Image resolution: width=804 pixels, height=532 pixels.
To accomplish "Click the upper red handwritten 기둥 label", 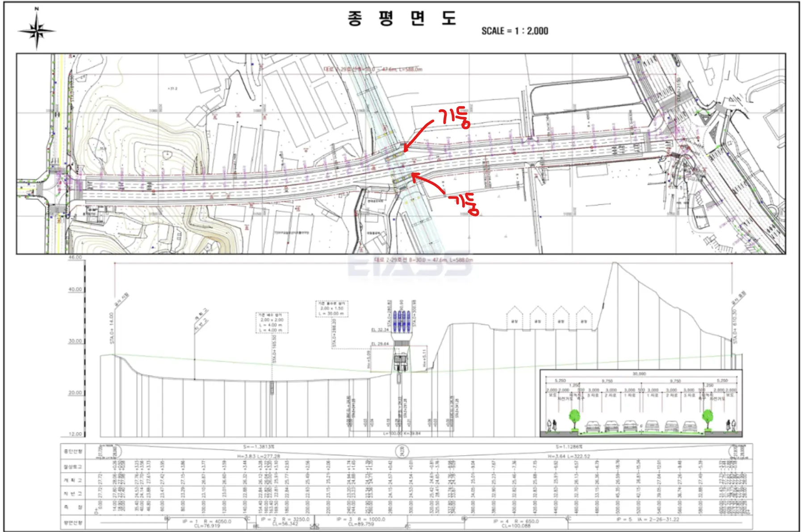I will coord(454,117).
